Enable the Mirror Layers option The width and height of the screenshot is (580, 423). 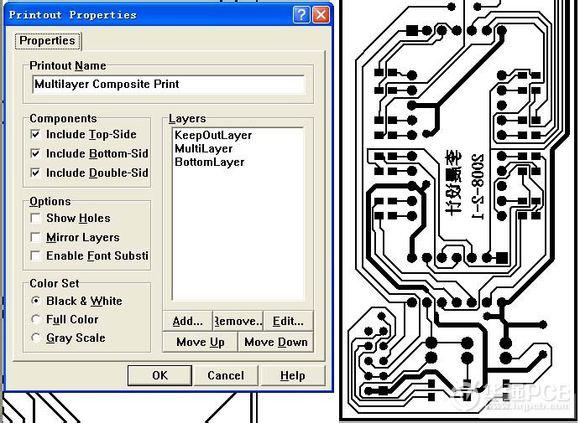click(36, 237)
